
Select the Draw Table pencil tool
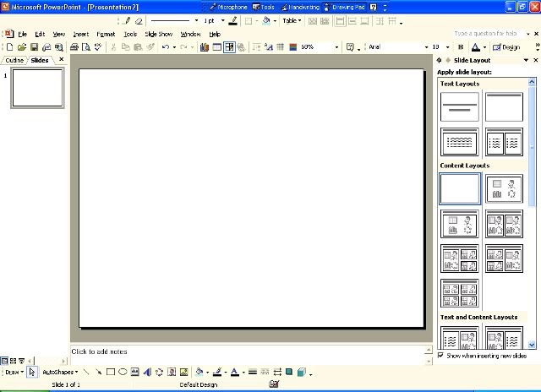pyautogui.click(x=127, y=21)
